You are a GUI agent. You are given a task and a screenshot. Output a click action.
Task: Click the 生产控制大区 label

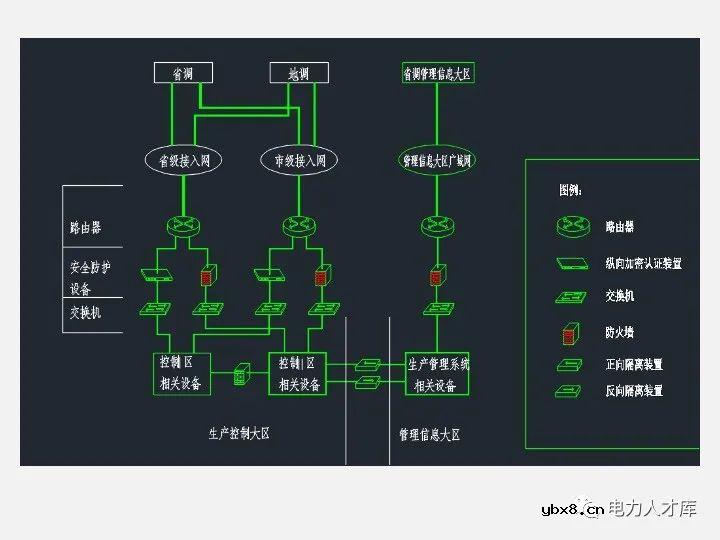click(x=238, y=433)
